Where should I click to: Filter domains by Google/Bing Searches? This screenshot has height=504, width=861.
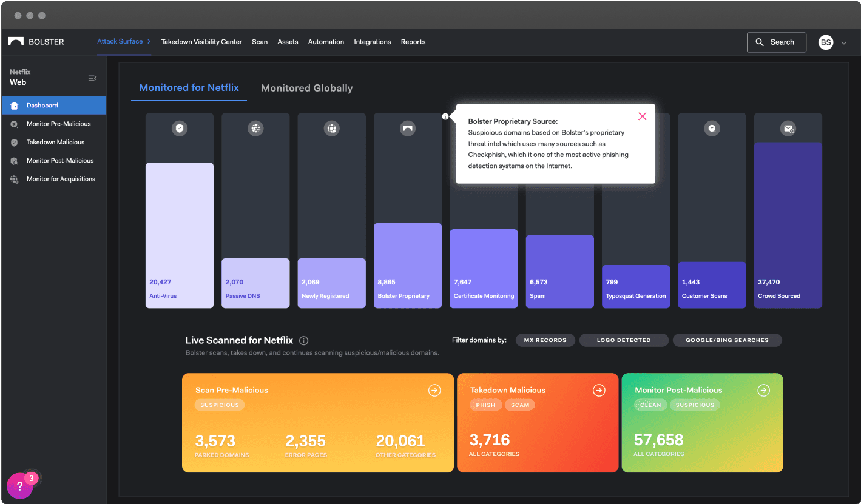727,340
